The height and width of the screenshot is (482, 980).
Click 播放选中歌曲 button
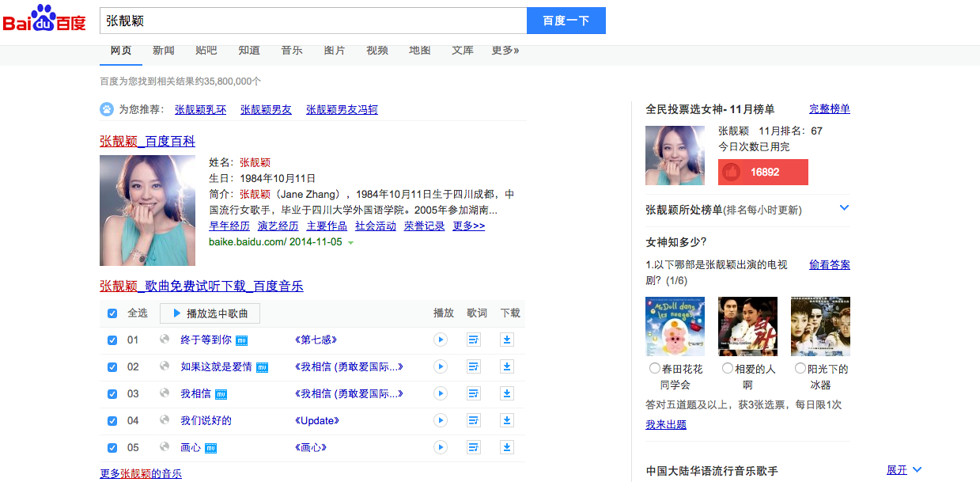click(x=210, y=313)
